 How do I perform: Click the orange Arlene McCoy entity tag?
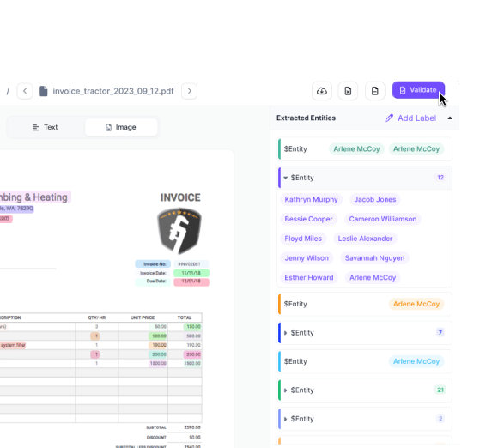click(x=416, y=304)
